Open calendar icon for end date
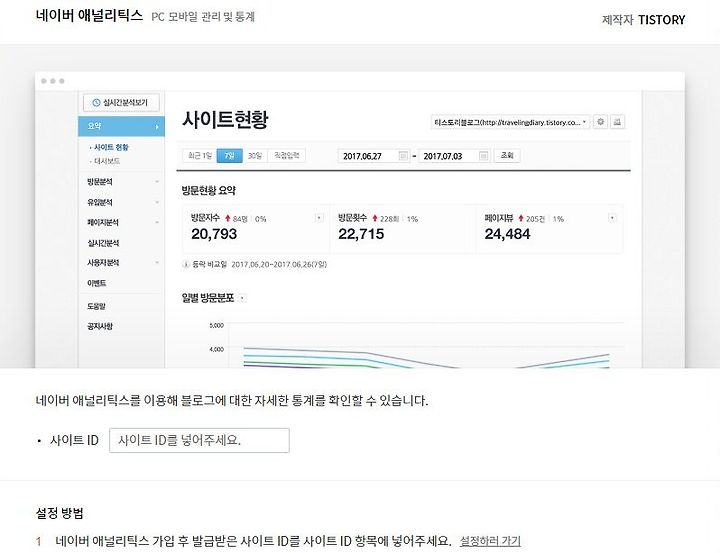The width and height of the screenshot is (720, 553). [x=483, y=156]
